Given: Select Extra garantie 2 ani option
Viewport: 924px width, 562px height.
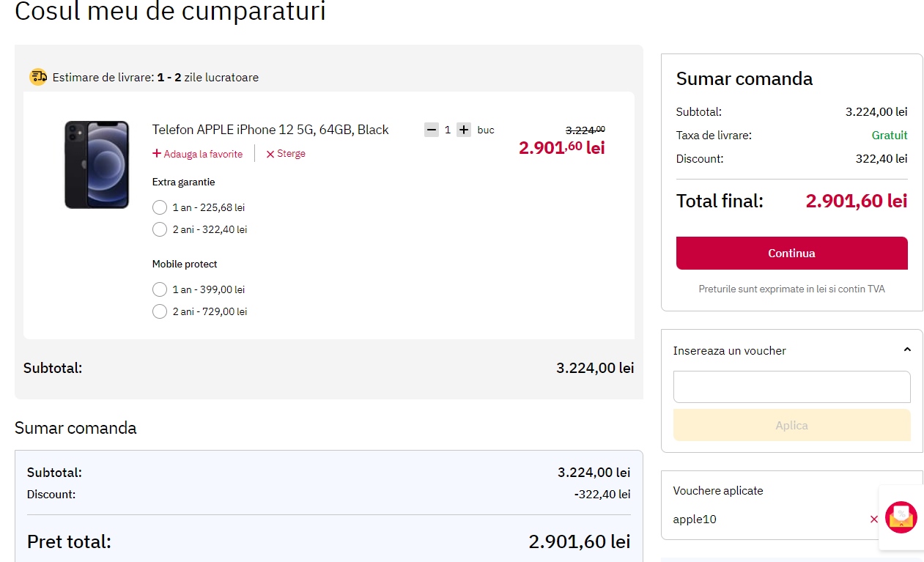Looking at the screenshot, I should click(x=160, y=229).
